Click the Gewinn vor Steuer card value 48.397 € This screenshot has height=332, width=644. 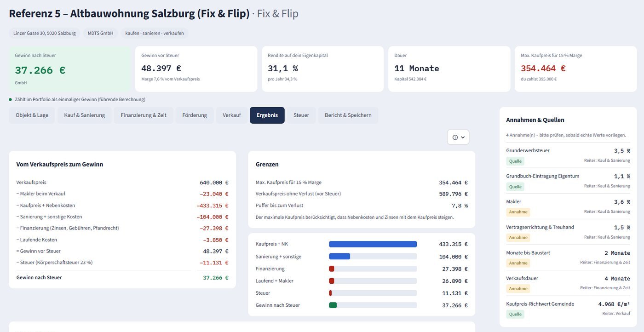[161, 69]
